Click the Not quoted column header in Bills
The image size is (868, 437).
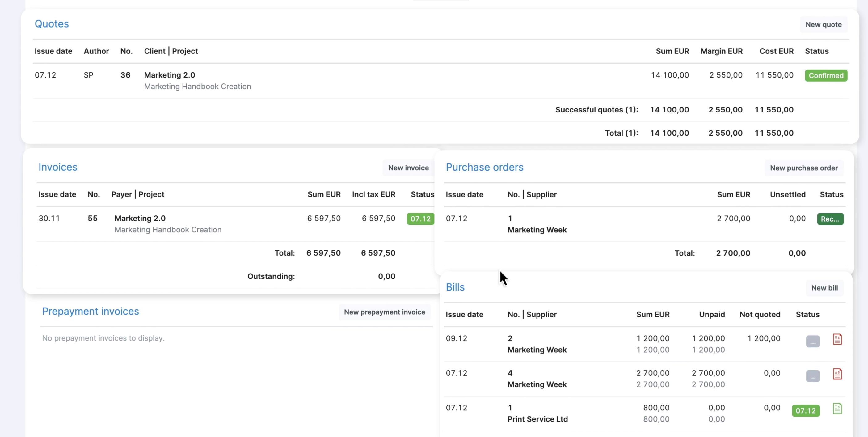(760, 315)
